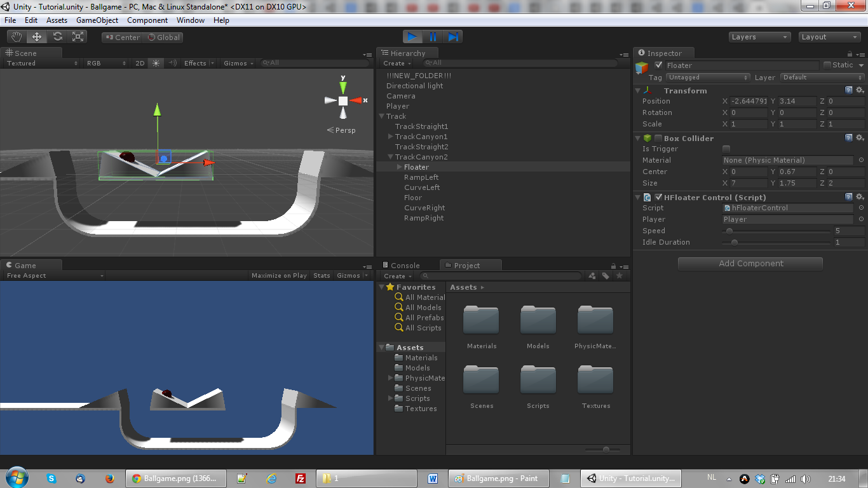Open Transform component gear menu

pyautogui.click(x=859, y=90)
